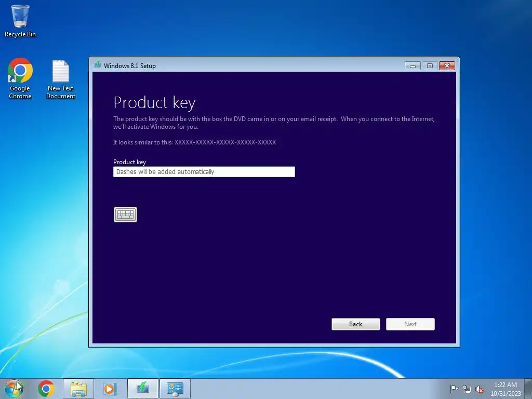Open the Windows Start menu orb
Screen dimensions: 532x399
(x=14, y=389)
